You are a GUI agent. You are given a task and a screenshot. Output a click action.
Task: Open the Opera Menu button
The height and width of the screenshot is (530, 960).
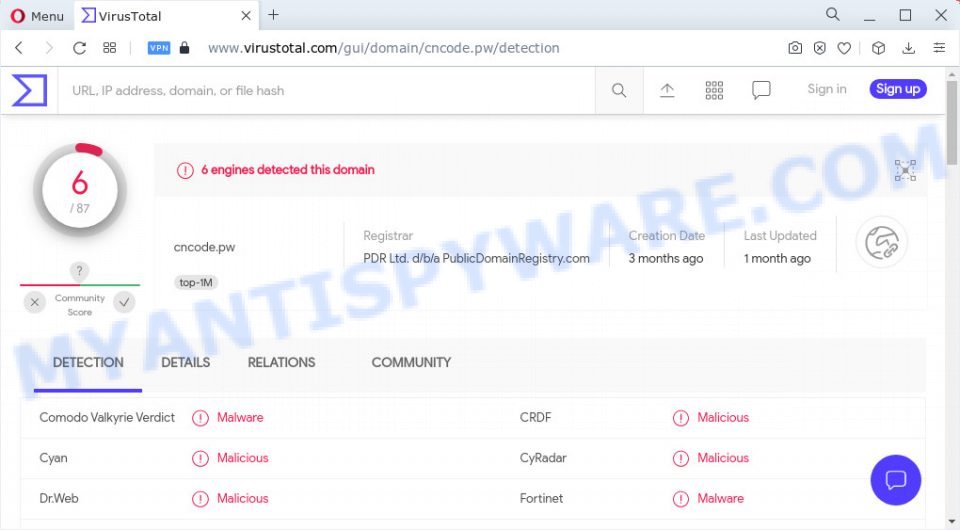[37, 16]
